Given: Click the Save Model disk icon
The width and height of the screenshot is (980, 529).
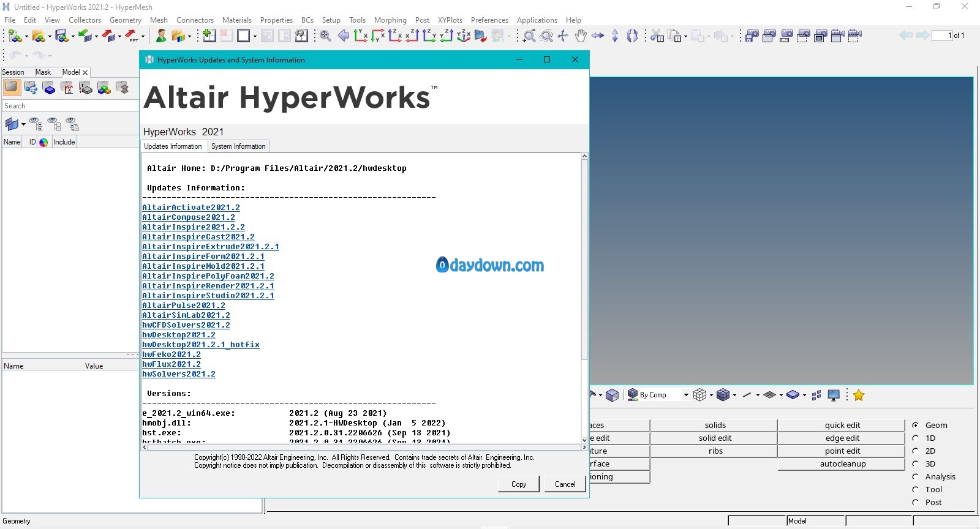Looking at the screenshot, I should click(x=61, y=36).
